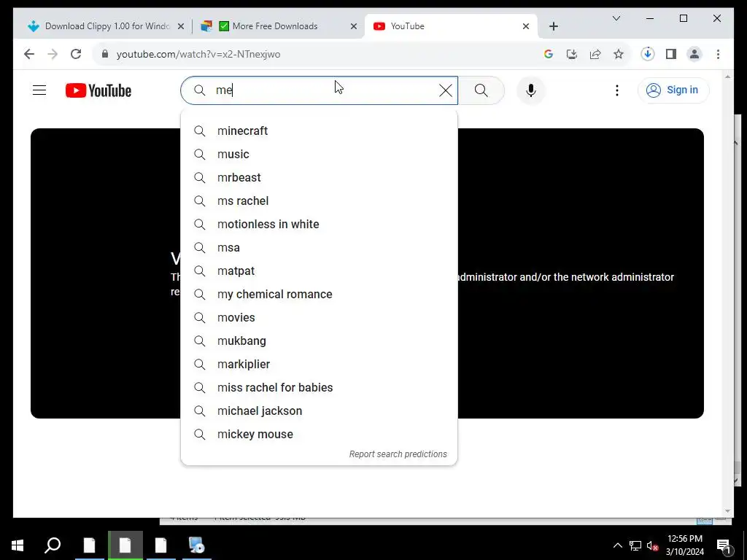Share this page icon

595,54
